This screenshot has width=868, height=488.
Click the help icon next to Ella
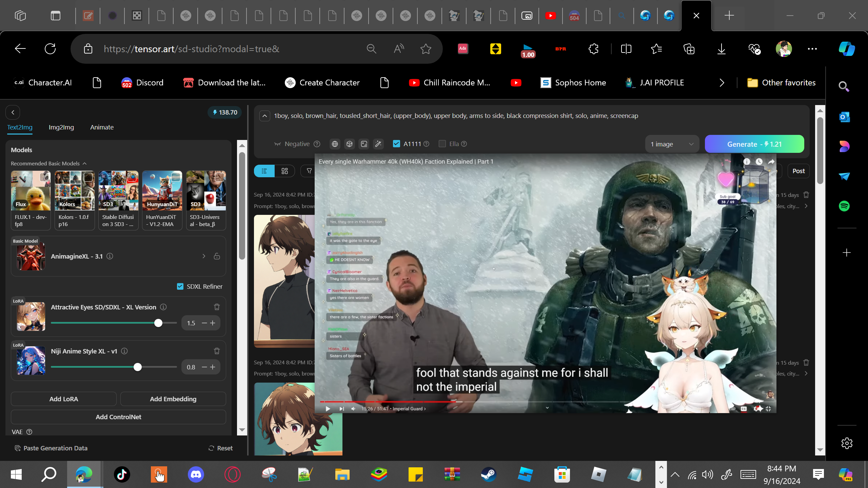click(464, 144)
